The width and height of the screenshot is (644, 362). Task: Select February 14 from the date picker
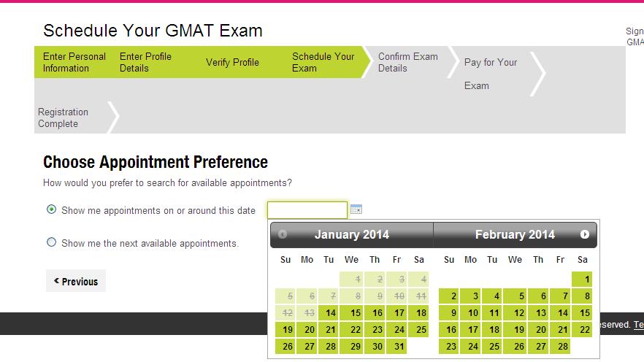(x=562, y=313)
